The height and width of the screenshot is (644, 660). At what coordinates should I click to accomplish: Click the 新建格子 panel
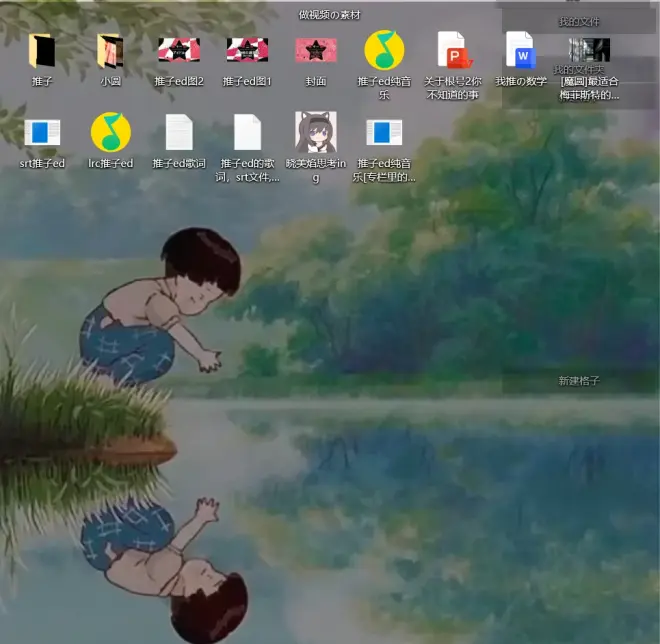coord(579,381)
